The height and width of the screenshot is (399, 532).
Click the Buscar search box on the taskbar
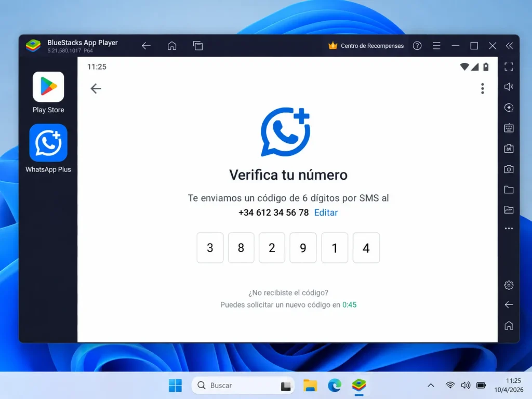pyautogui.click(x=243, y=385)
